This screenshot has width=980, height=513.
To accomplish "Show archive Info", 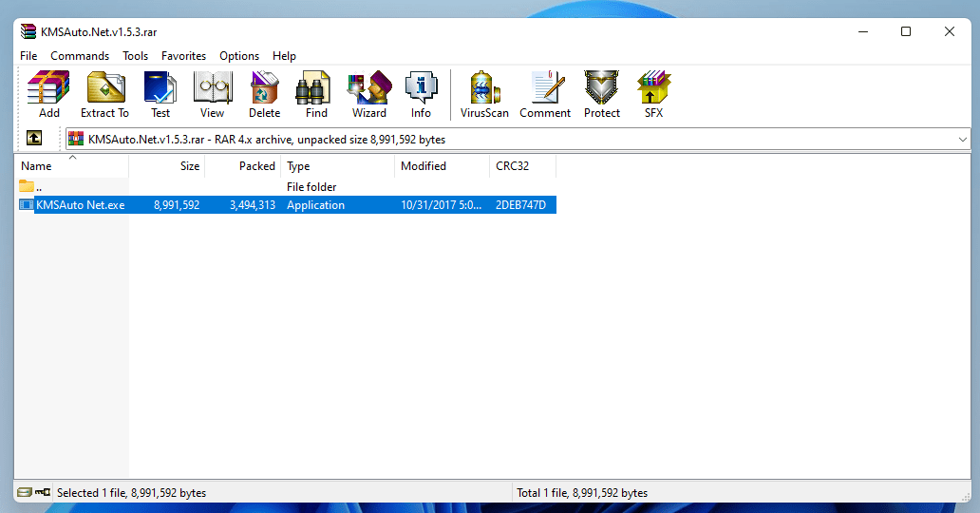I will click(421, 94).
